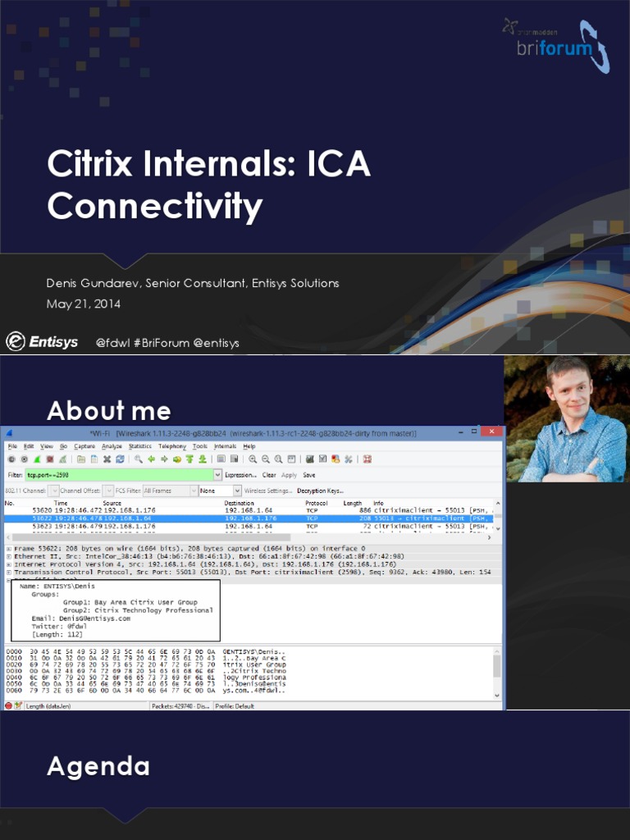
Task: Edit display filters icon
Action: coord(322,459)
